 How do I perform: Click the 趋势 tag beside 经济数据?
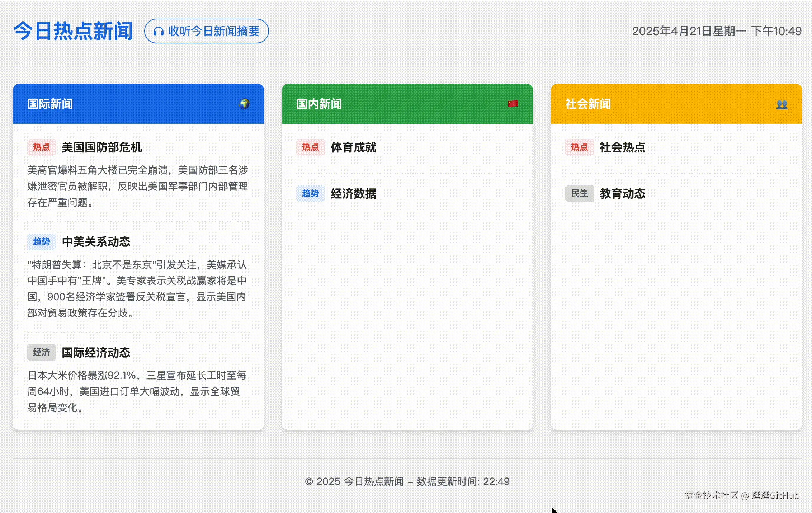tap(311, 193)
